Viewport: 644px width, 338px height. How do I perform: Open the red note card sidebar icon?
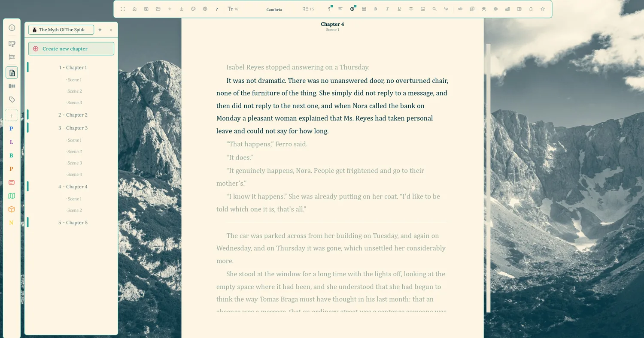12,182
